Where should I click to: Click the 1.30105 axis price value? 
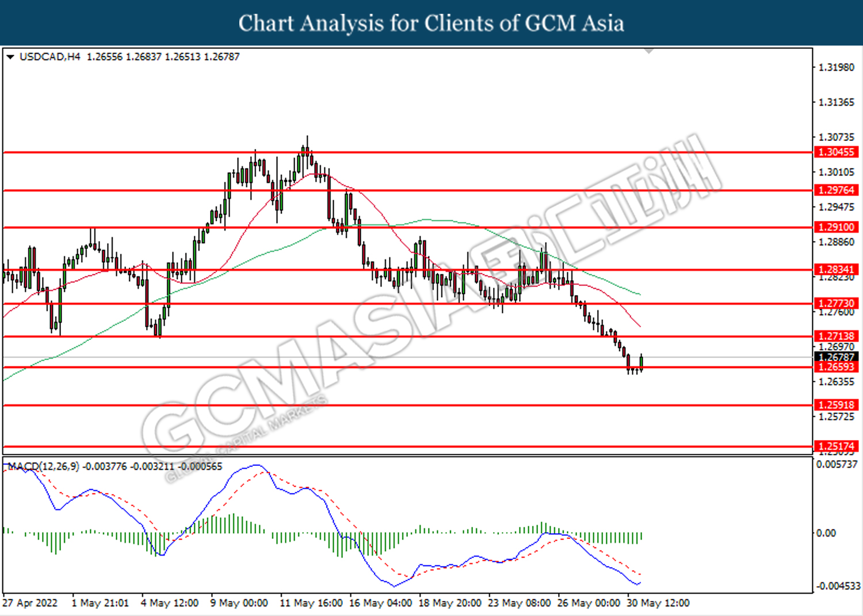point(837,172)
